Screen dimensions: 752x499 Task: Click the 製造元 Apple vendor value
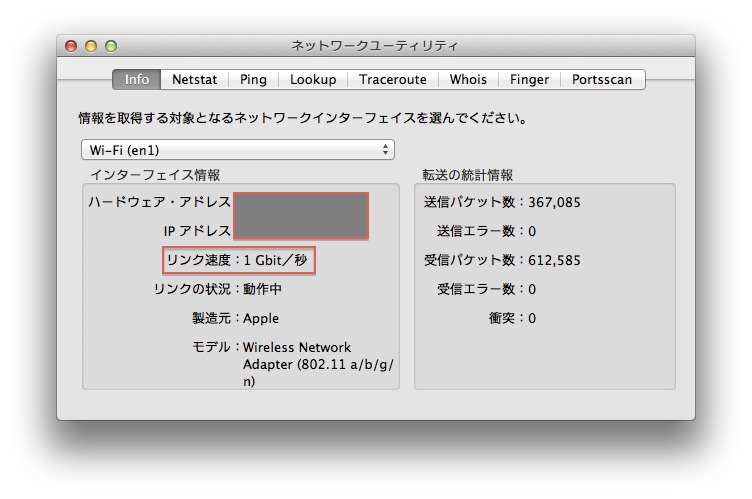(x=261, y=318)
